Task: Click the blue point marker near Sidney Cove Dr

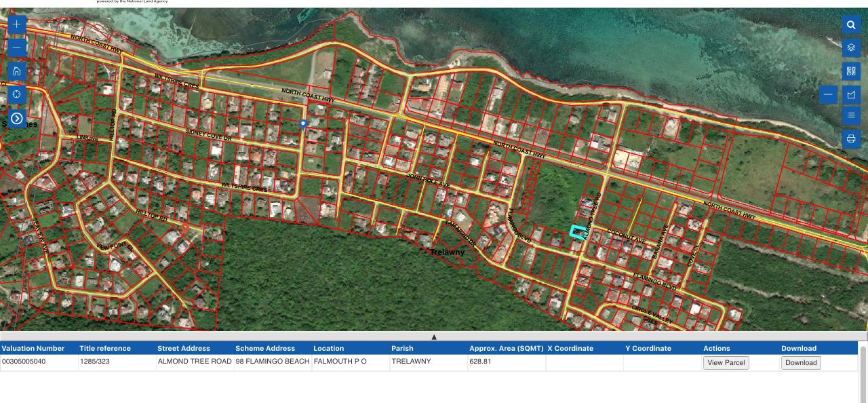Action: pos(302,123)
